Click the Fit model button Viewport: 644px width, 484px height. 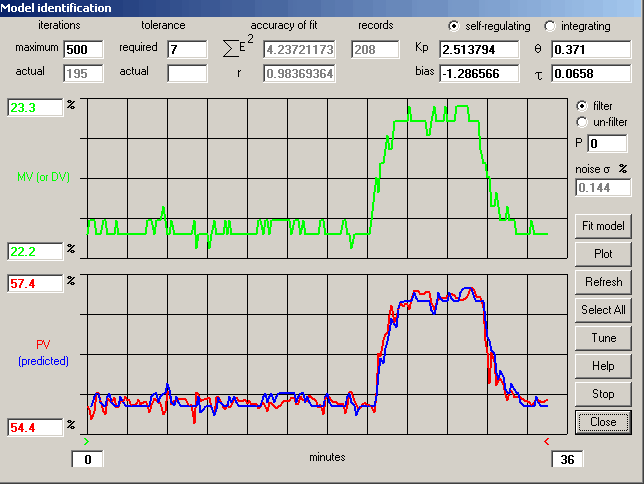[x=603, y=226]
